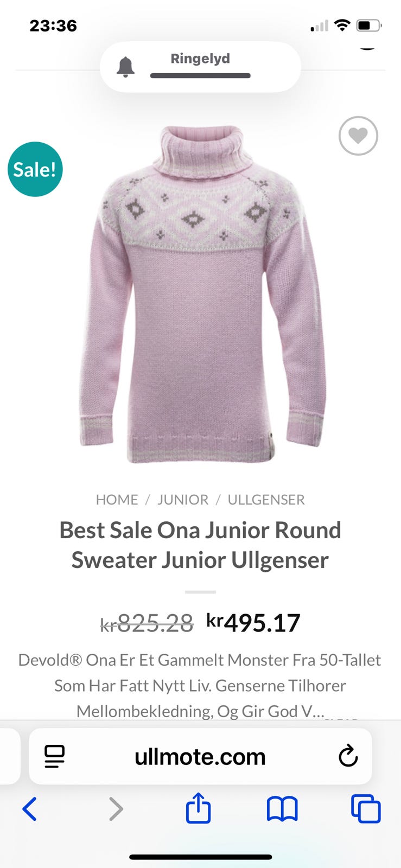Show all open Safari tabs
The image size is (401, 868).
[366, 809]
